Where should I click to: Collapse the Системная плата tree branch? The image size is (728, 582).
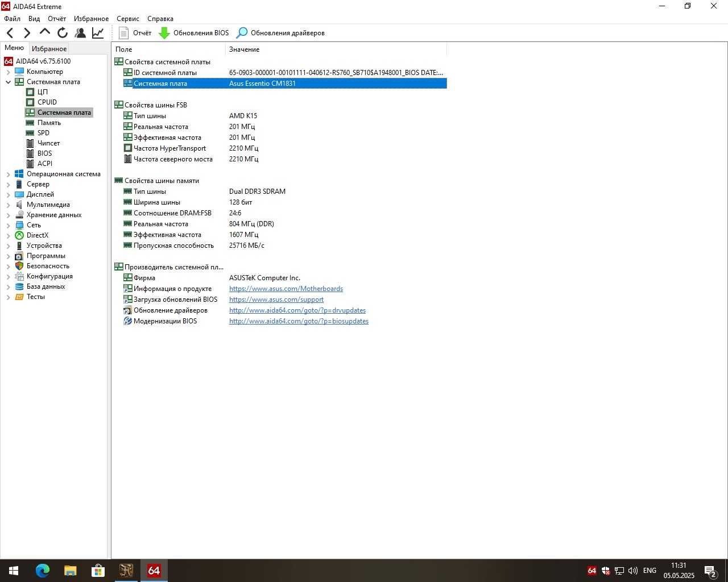click(x=9, y=82)
